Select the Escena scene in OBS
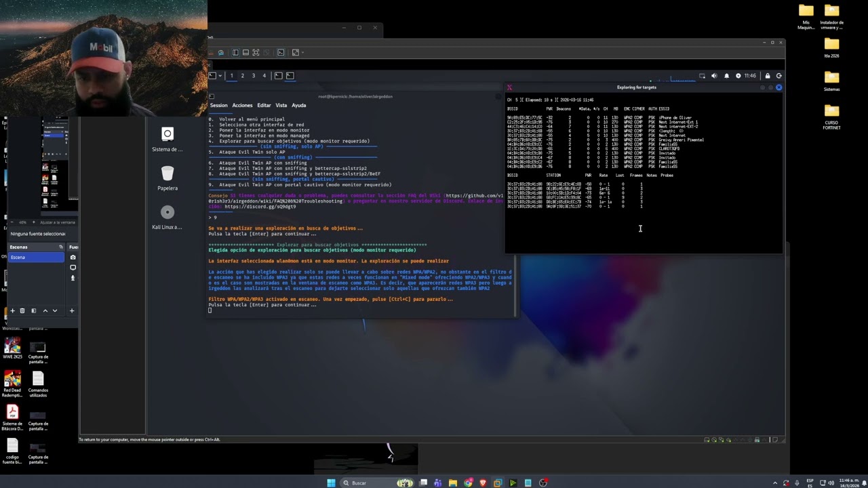Screen dimensions: 868x488 (x=37, y=258)
